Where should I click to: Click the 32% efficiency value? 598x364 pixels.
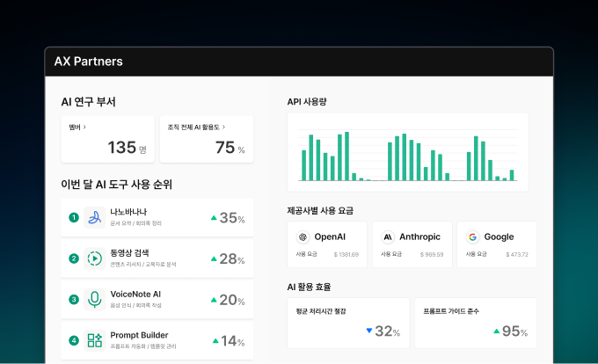point(388,331)
